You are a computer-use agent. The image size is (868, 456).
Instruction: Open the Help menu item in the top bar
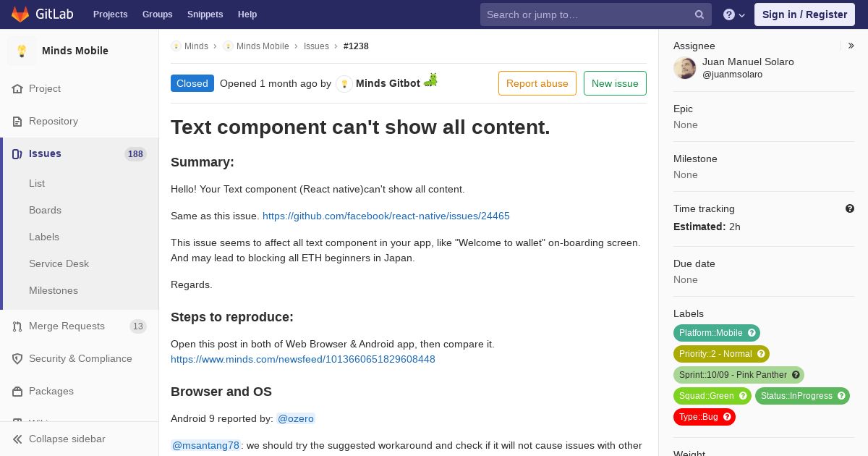tap(247, 14)
